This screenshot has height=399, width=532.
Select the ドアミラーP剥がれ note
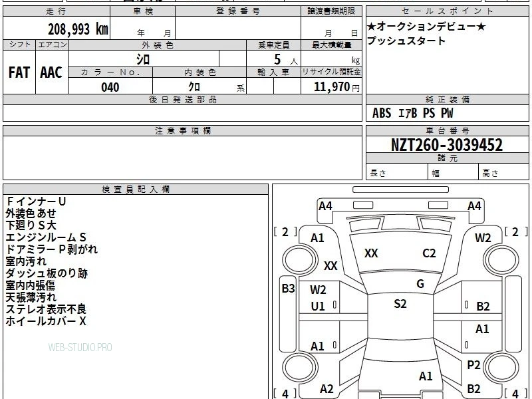52,249
